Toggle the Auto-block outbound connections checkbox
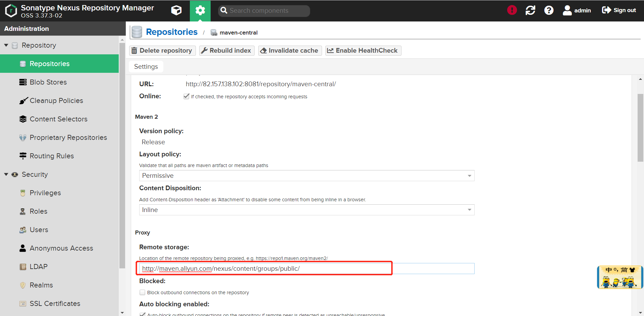The image size is (644, 316). (142, 314)
